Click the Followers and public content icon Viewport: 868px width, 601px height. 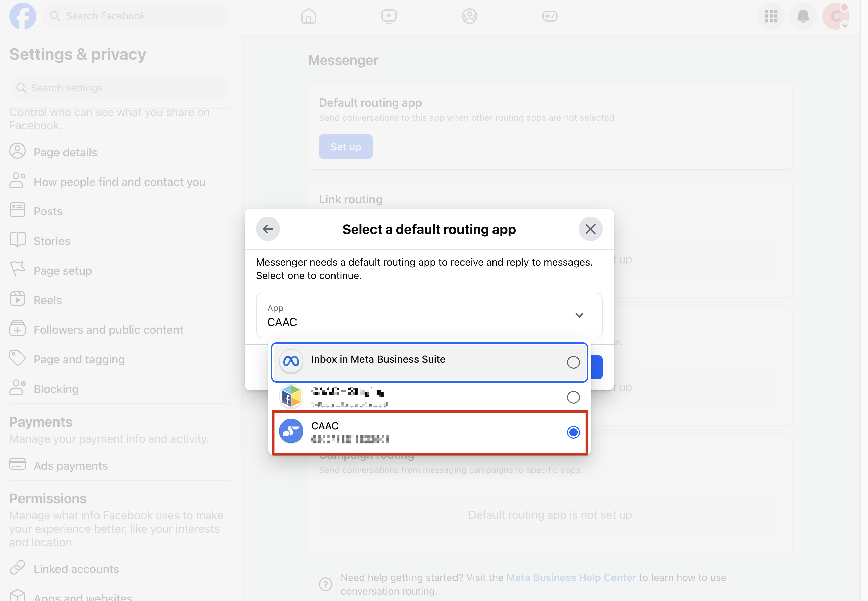click(17, 329)
